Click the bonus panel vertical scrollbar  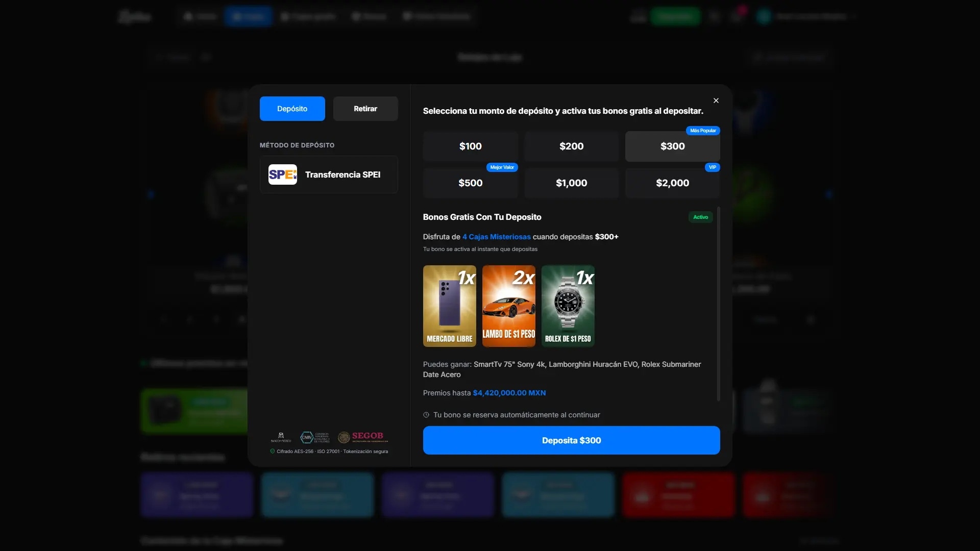pyautogui.click(x=718, y=304)
